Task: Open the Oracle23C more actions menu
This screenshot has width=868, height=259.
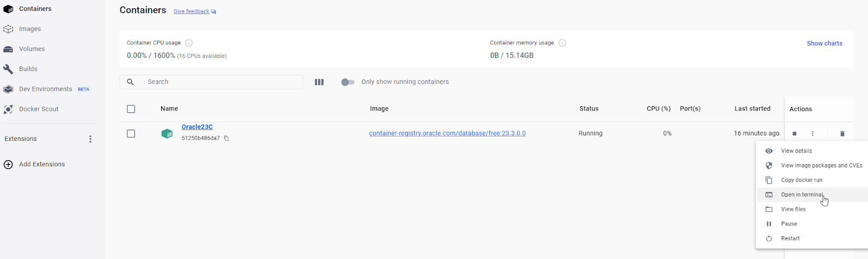Action: pyautogui.click(x=813, y=134)
